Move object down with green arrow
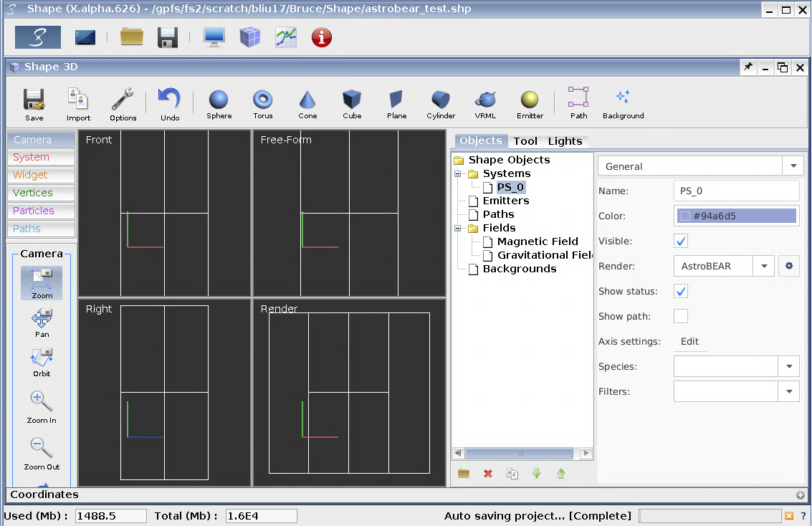Image resolution: width=812 pixels, height=526 pixels. click(x=537, y=474)
